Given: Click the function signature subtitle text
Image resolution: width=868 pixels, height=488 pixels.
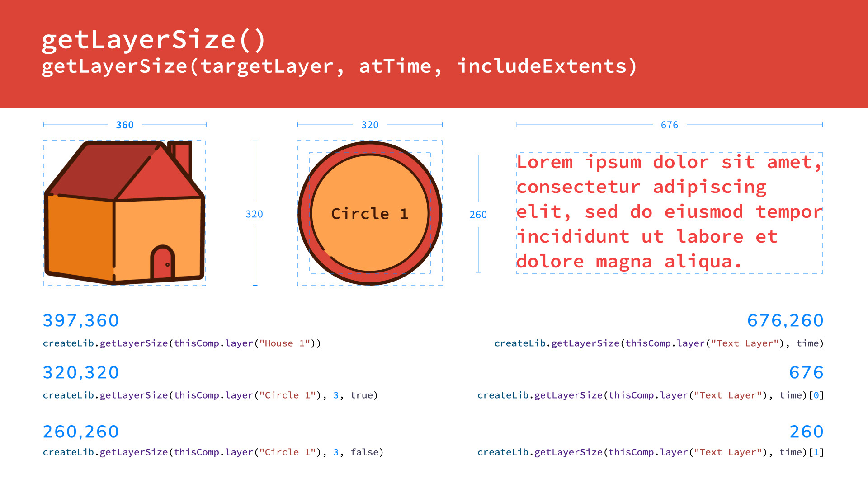Looking at the screenshot, I should coord(339,67).
